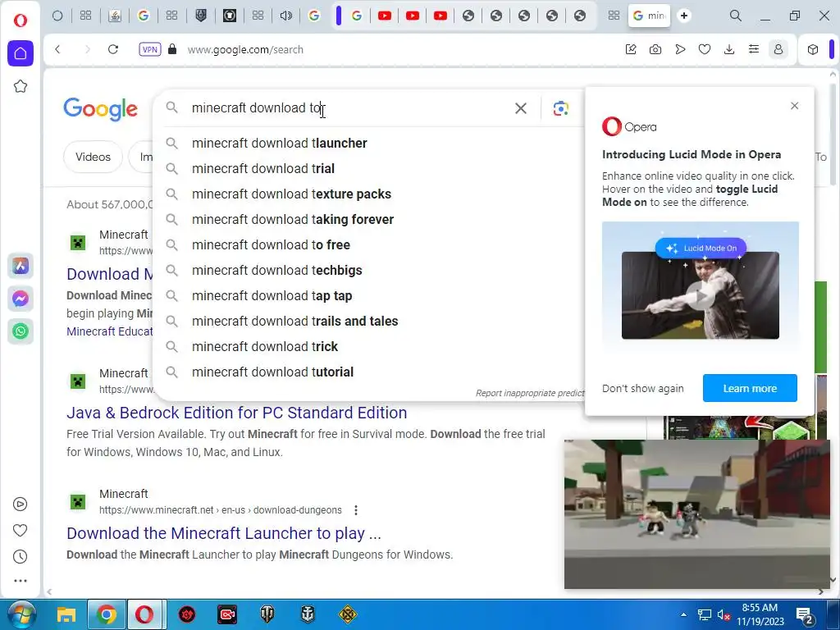Open Windows Start menu

21,614
